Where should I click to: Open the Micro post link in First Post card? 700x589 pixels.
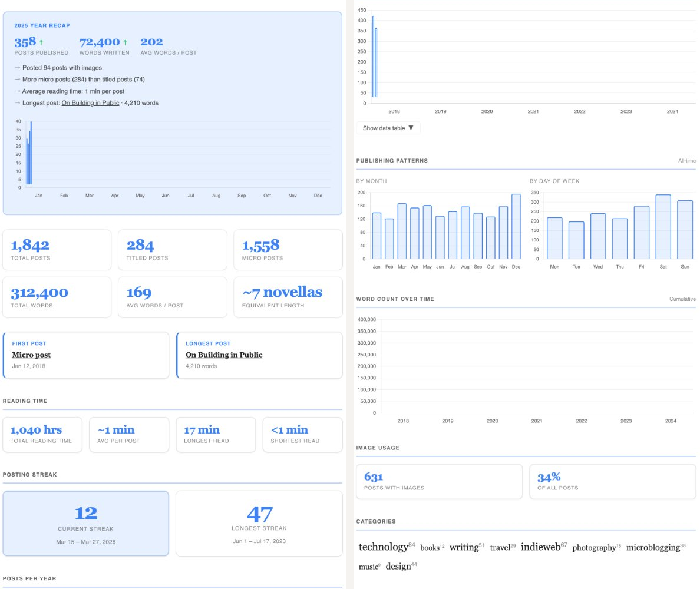click(31, 355)
